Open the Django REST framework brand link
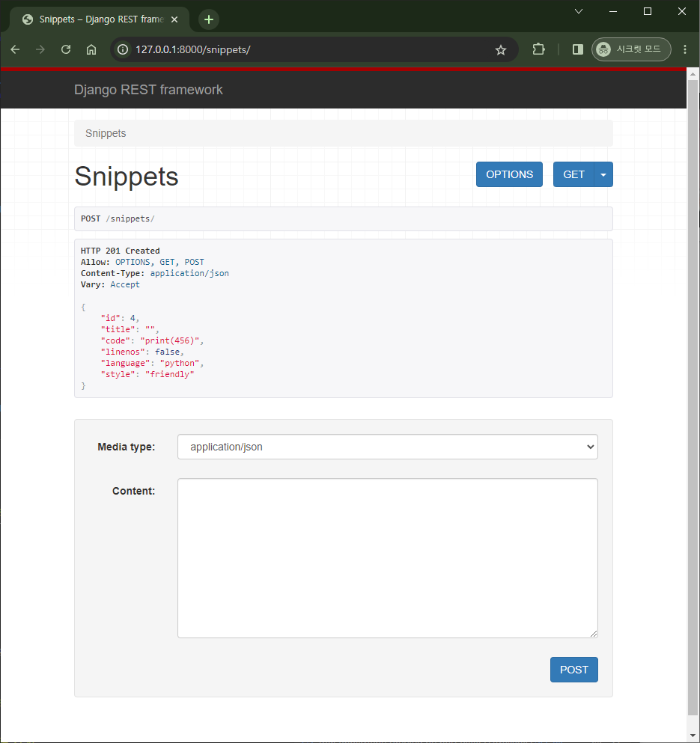The image size is (700, 743). tap(148, 90)
